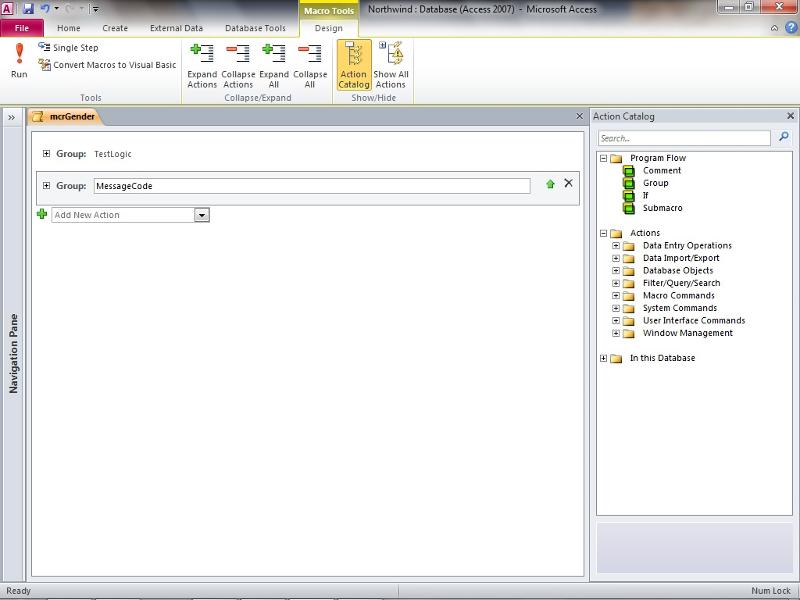Close the mcrGender macro document

click(x=579, y=116)
